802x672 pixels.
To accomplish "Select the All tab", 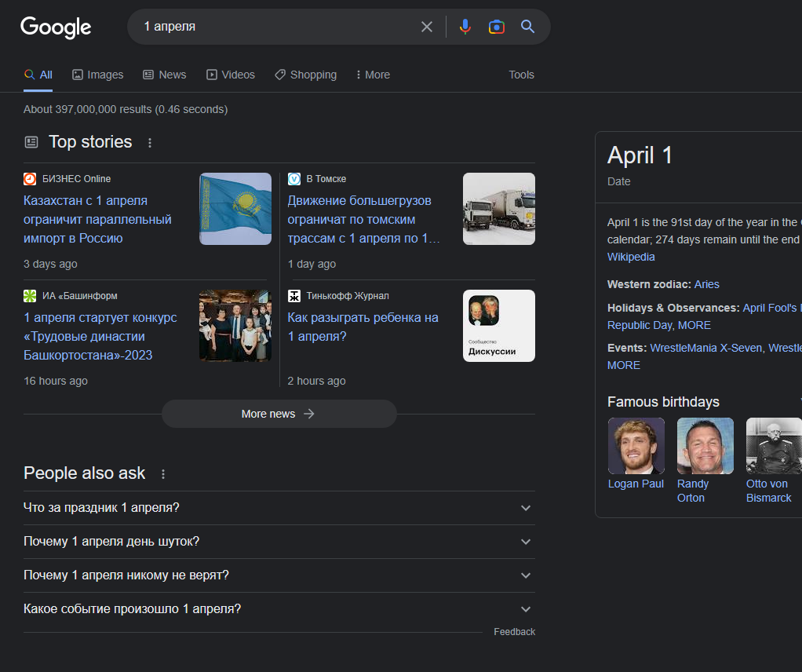I will click(x=38, y=75).
